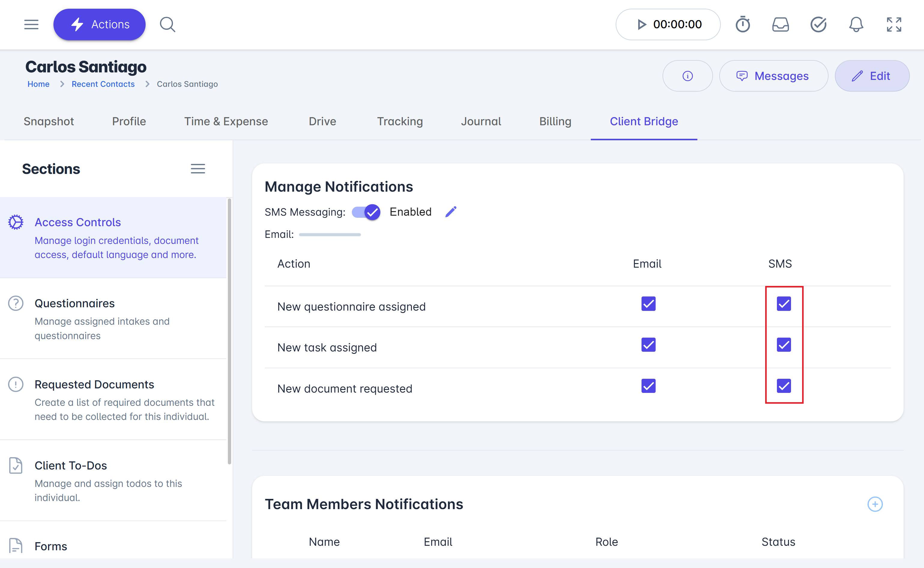Switch to the Time & Expense tab
The image size is (924, 568).
(226, 121)
